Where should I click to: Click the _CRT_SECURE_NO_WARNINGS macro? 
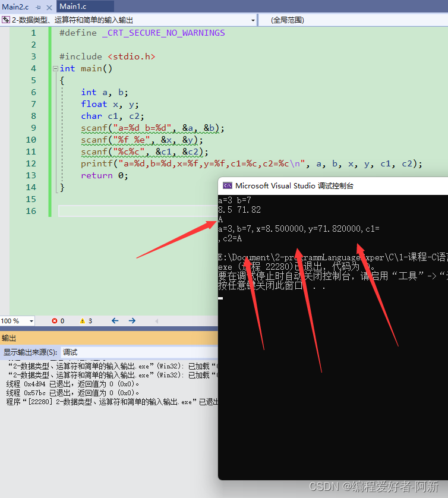(x=163, y=33)
